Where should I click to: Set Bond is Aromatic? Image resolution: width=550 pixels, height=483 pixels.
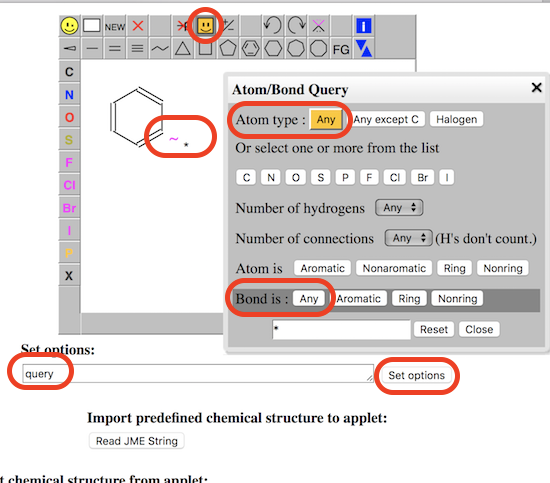pyautogui.click(x=358, y=298)
